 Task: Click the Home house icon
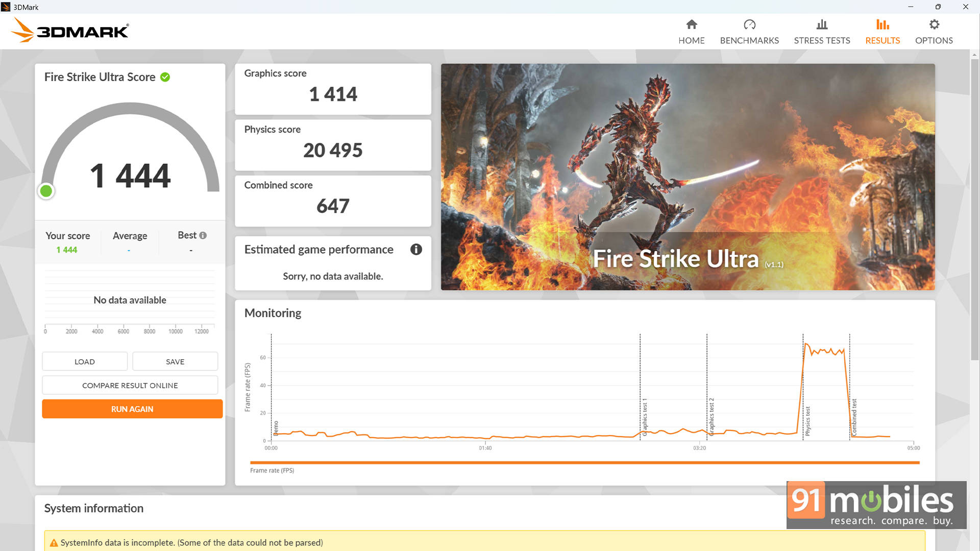pyautogui.click(x=692, y=24)
